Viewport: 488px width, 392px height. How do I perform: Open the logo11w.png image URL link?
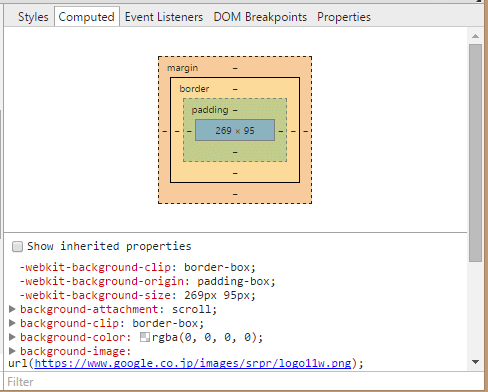coord(193,363)
